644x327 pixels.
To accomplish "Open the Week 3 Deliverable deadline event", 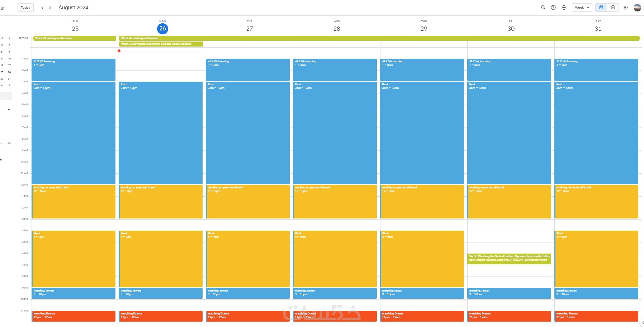I will tap(161, 44).
